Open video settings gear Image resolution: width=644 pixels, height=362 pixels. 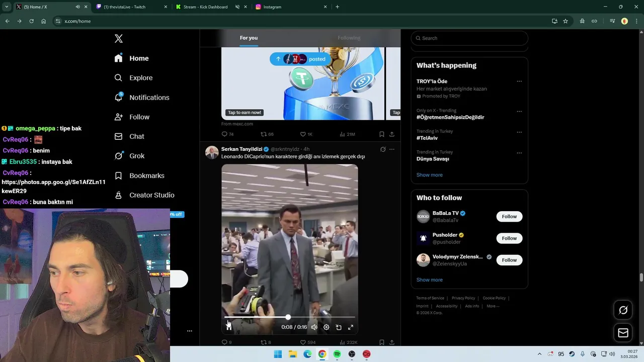(326, 327)
